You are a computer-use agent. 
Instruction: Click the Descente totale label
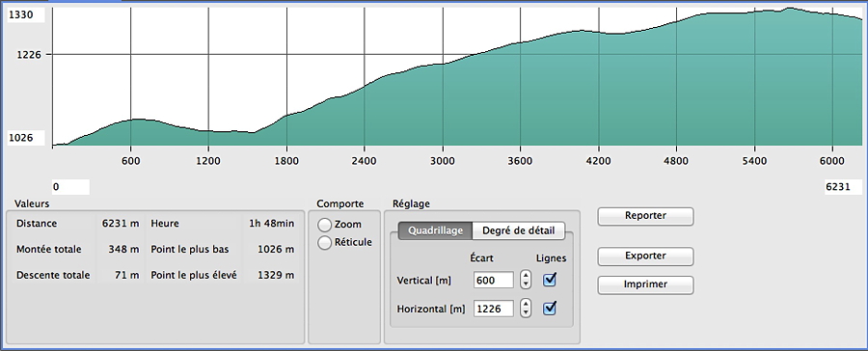53,275
